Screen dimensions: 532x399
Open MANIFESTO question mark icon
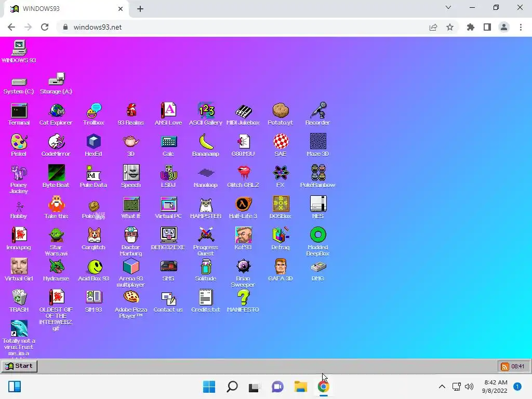click(243, 301)
